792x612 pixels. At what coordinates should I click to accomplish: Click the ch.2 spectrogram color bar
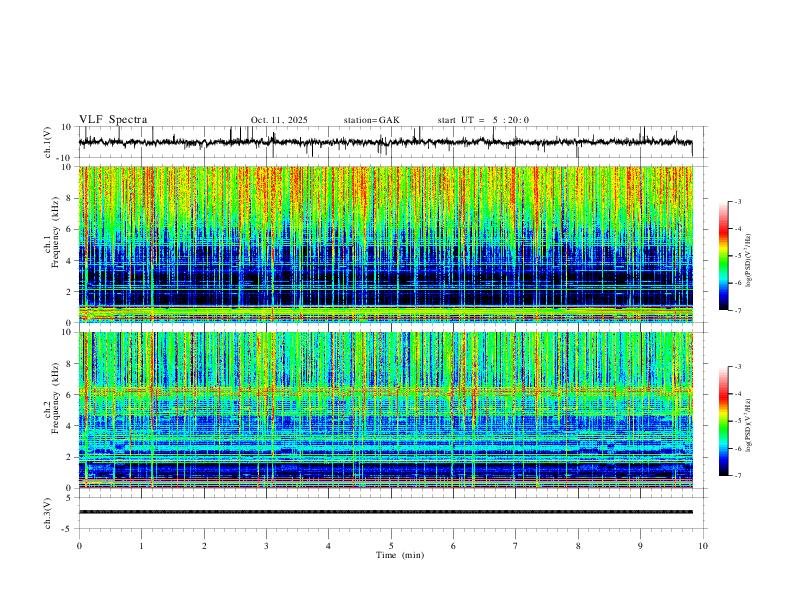pos(724,421)
